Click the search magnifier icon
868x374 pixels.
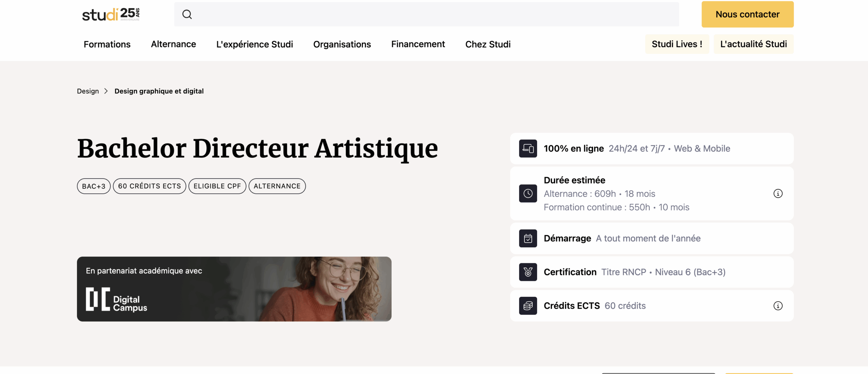187,14
